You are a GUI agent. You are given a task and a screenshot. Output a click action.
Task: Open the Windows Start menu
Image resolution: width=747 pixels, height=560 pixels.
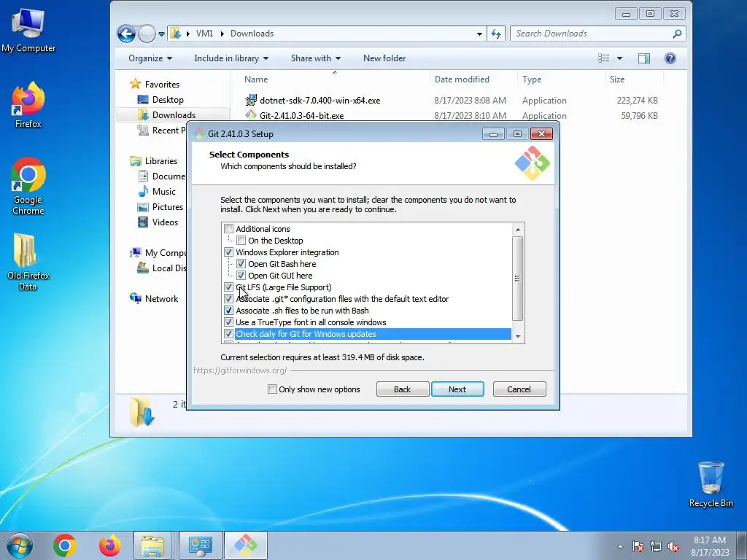point(20,545)
